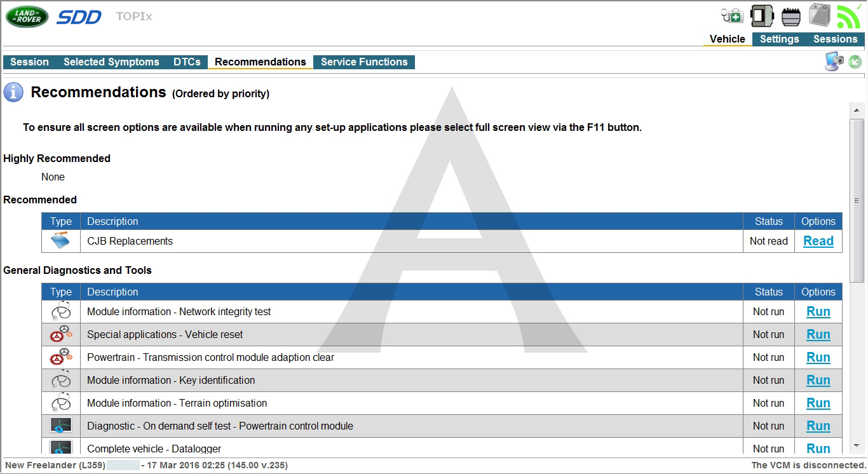Image resolution: width=868 pixels, height=474 pixels.
Task: Run Transmission control module adaption clear
Action: pyautogui.click(x=818, y=358)
